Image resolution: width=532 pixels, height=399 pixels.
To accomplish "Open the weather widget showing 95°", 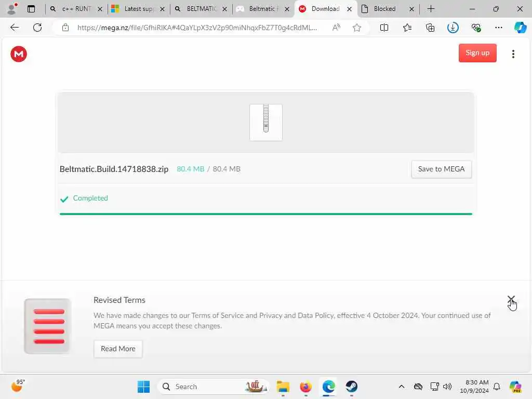I will 18,386.
